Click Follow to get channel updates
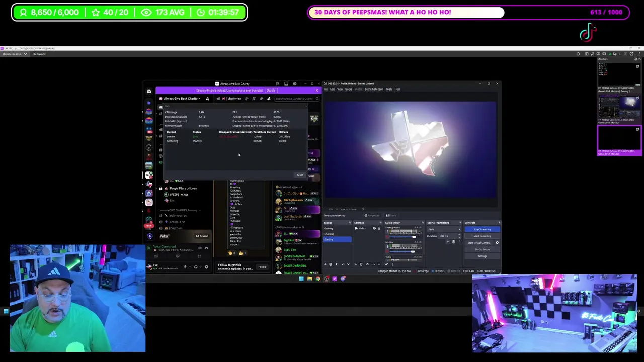This screenshot has height=362, width=644. click(x=262, y=267)
